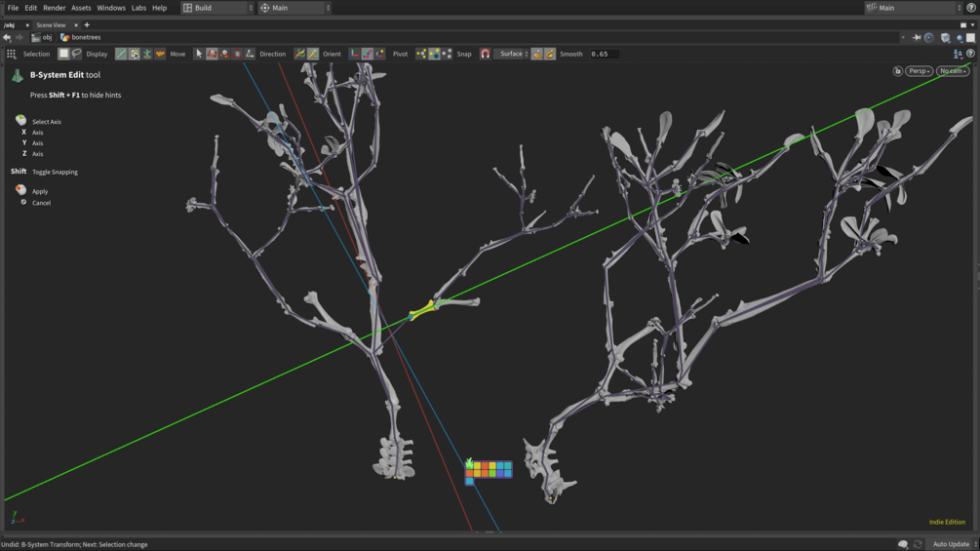The height and width of the screenshot is (551, 980).
Task: Open the path history dropdown arrow
Action: point(903,37)
